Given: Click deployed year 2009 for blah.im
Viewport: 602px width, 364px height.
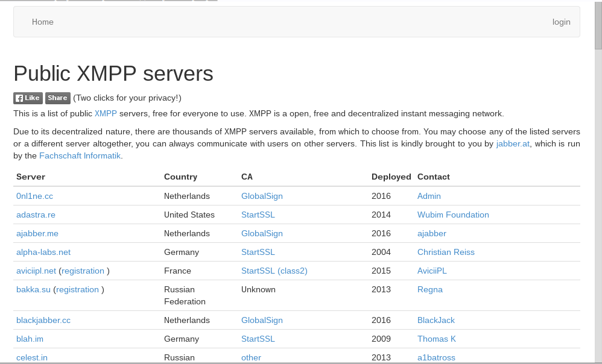Looking at the screenshot, I should [x=381, y=339].
